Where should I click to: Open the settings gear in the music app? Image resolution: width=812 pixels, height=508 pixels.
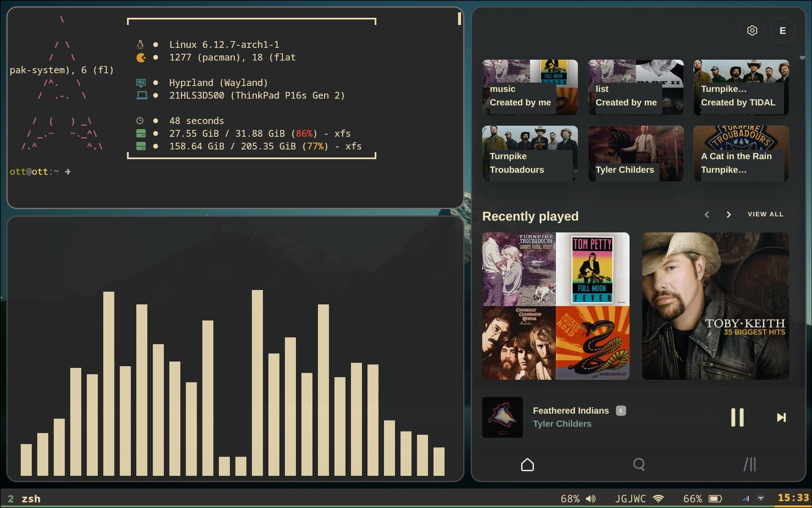click(752, 30)
